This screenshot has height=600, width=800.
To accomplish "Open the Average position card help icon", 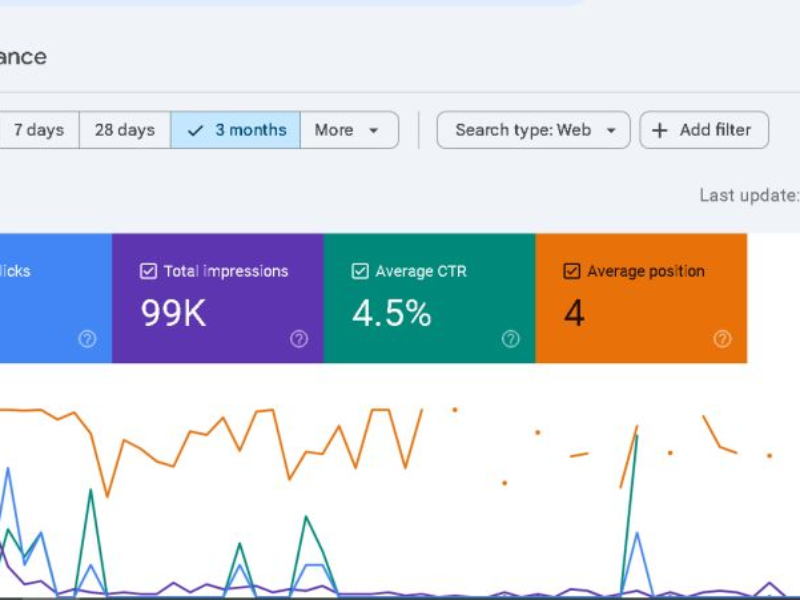I will click(x=722, y=339).
